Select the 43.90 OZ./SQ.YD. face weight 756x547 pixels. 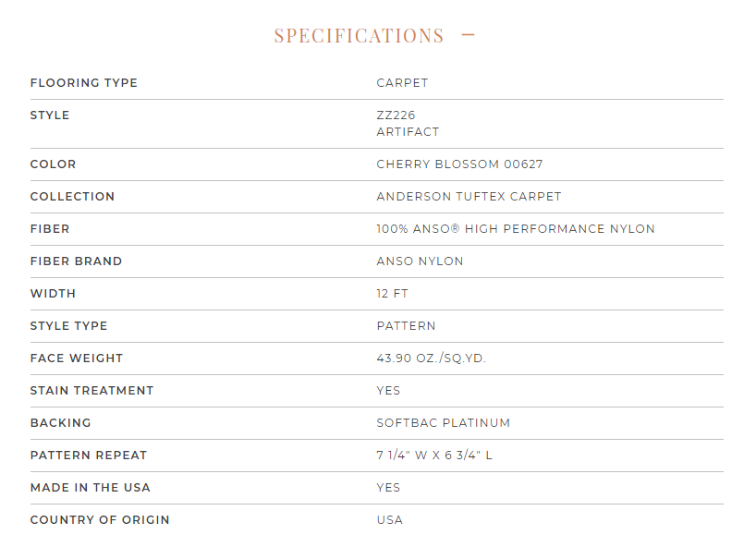(431, 359)
